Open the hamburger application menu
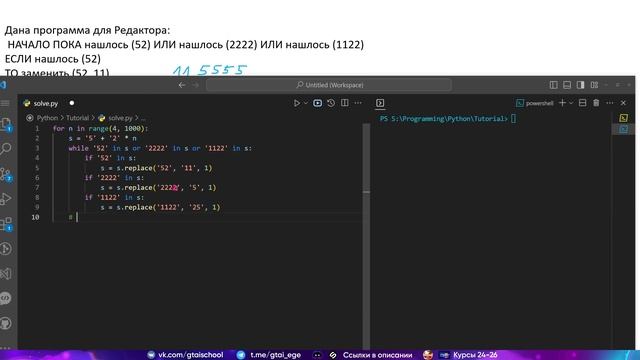This screenshot has width=640, height=360. [x=5, y=103]
